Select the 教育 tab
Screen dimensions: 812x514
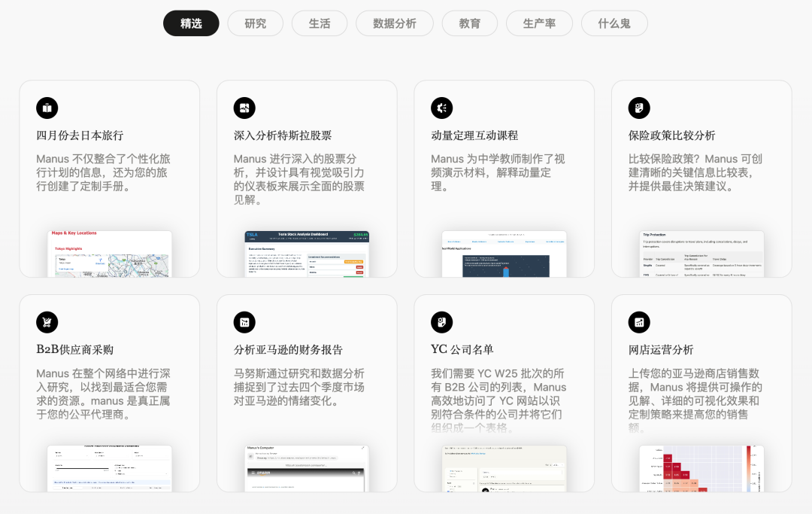(x=470, y=23)
